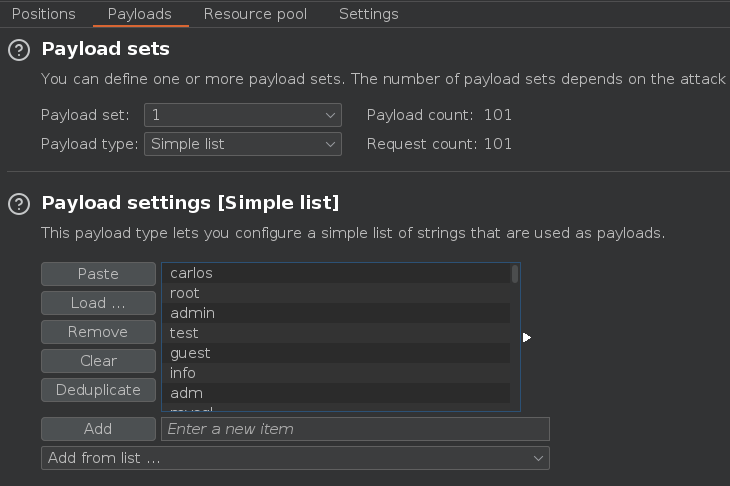Click the arrow beside the payload list
730x486 pixels.
527,338
